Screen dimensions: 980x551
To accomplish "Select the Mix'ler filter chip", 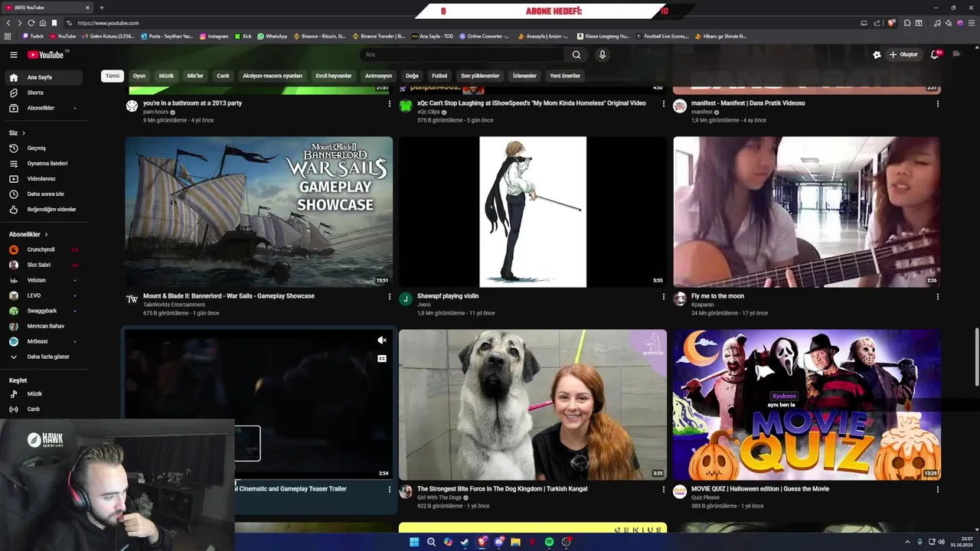I will 195,76.
